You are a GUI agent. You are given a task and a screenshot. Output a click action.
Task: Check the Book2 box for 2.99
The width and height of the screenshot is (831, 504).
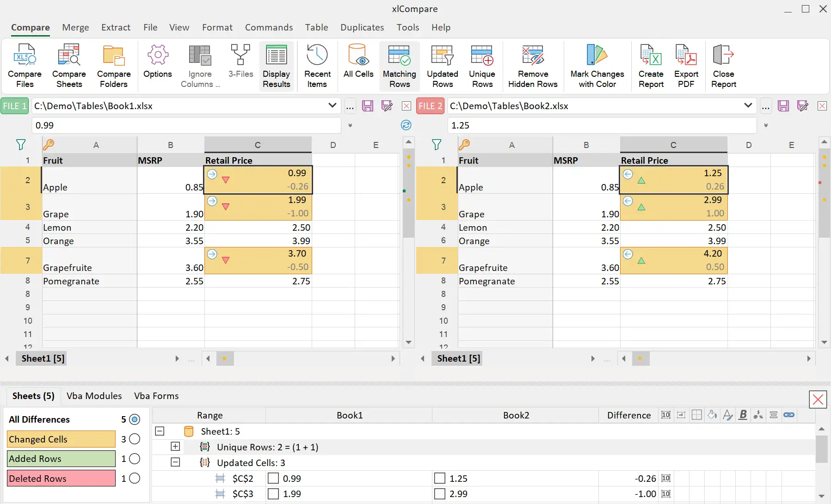(x=440, y=494)
